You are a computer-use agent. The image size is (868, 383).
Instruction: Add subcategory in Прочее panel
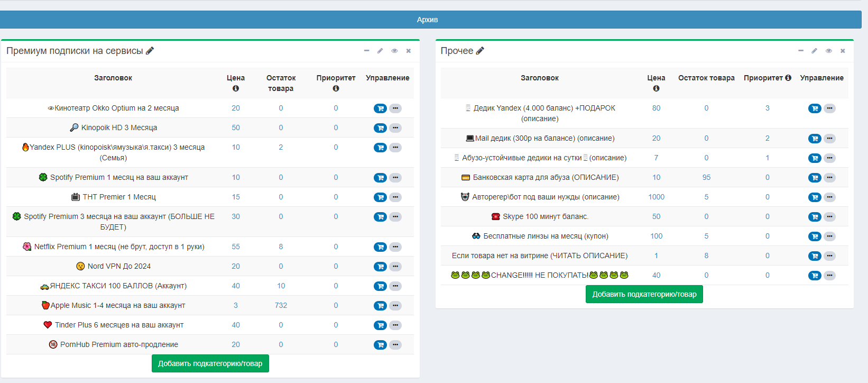(644, 294)
